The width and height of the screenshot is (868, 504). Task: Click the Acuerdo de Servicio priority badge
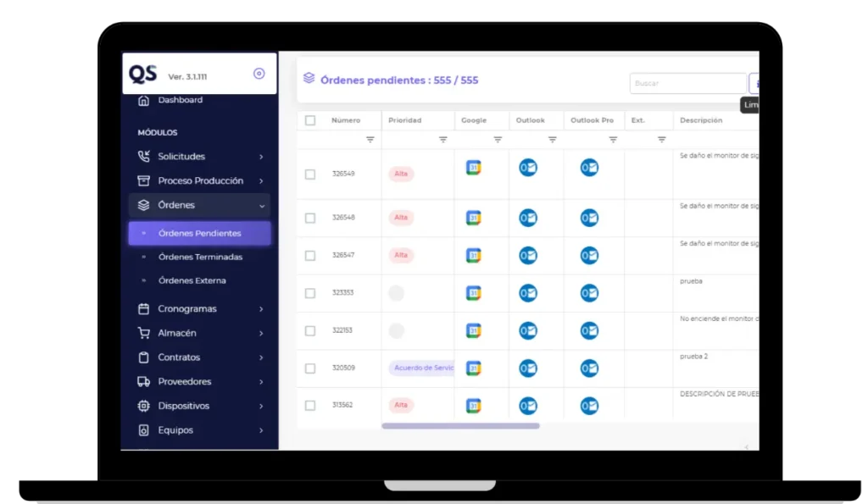click(421, 368)
